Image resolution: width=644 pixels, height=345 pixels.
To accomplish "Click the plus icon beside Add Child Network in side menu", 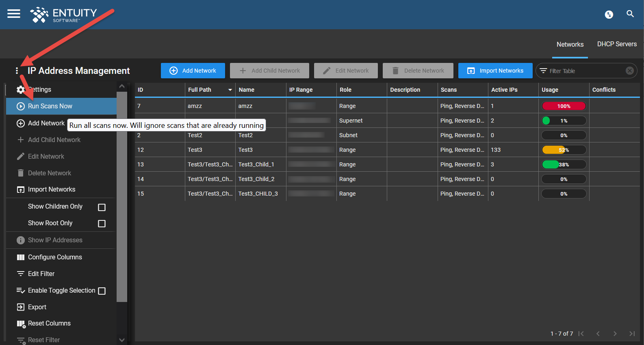I will 21,140.
